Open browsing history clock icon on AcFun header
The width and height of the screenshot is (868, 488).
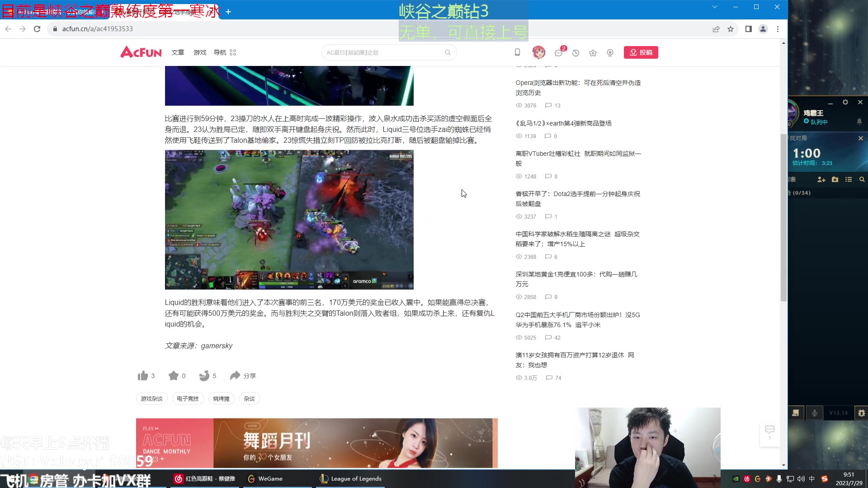click(576, 53)
